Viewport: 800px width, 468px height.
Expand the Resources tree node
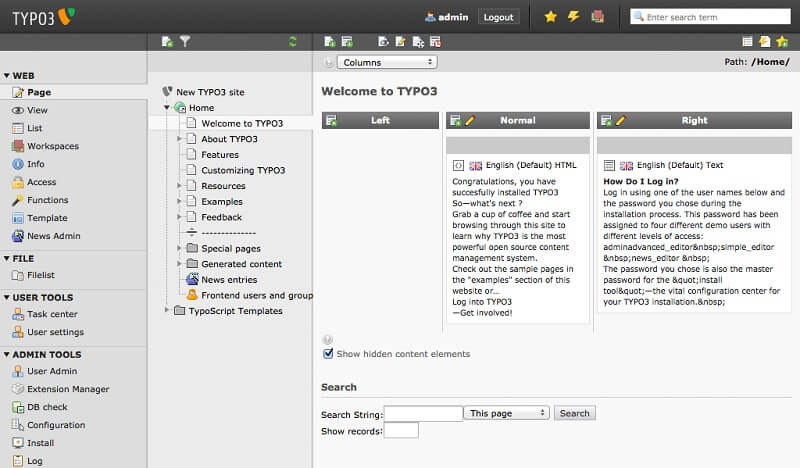pos(179,186)
